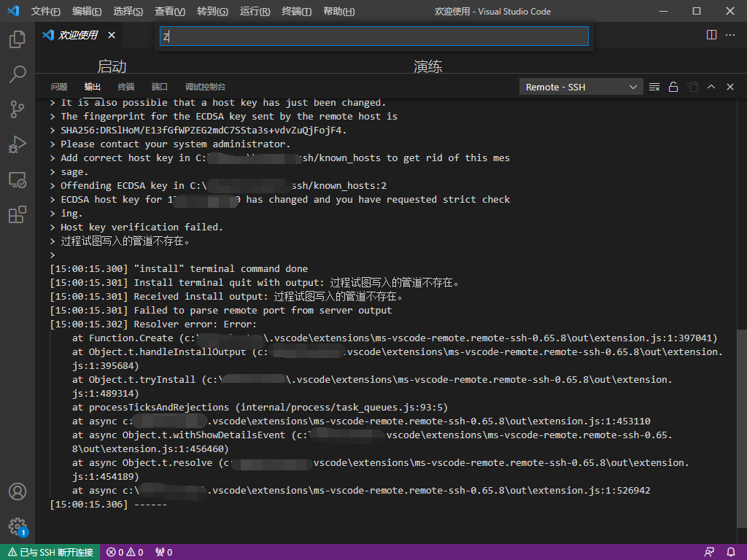
Task: Open the Remote - SSH output channel dropdown
Action: [581, 87]
